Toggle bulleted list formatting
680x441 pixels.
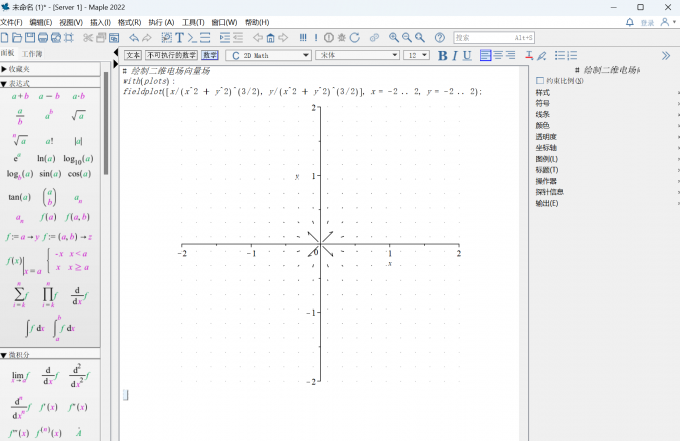click(560, 56)
